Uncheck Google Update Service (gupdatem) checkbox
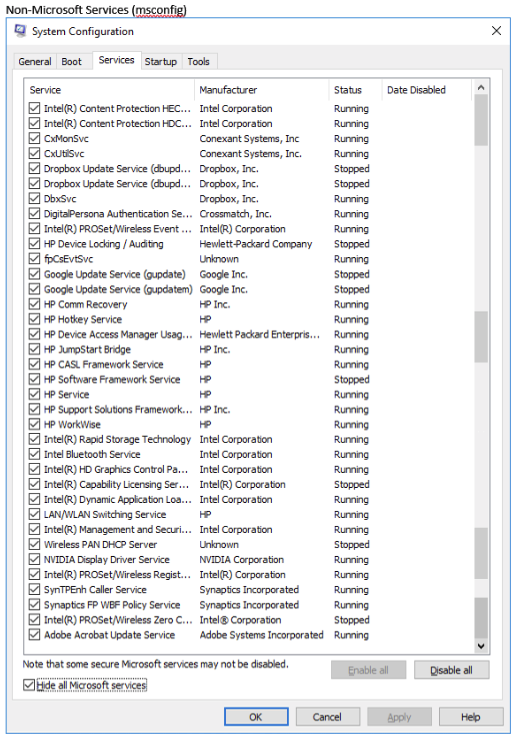The height and width of the screenshot is (738, 517). pos(34,289)
